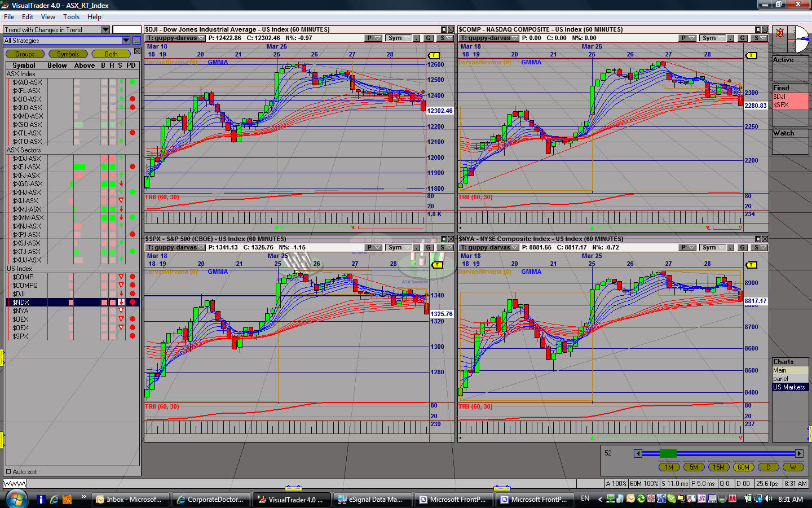Click the red PD dot for $SPX

132,336
